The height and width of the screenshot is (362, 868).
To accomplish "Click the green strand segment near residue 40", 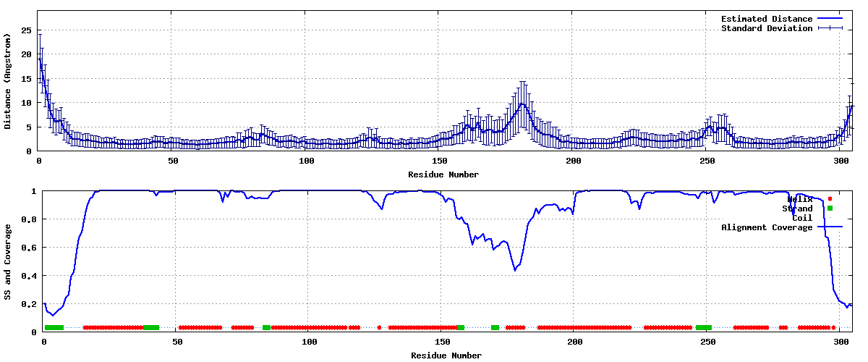I will pyautogui.click(x=151, y=327).
